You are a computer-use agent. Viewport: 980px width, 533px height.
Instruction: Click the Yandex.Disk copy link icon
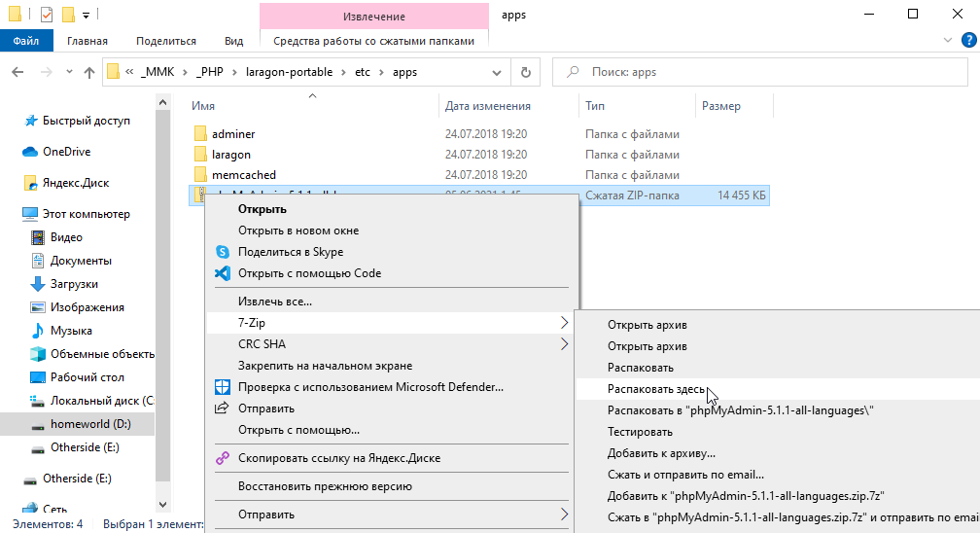point(221,458)
